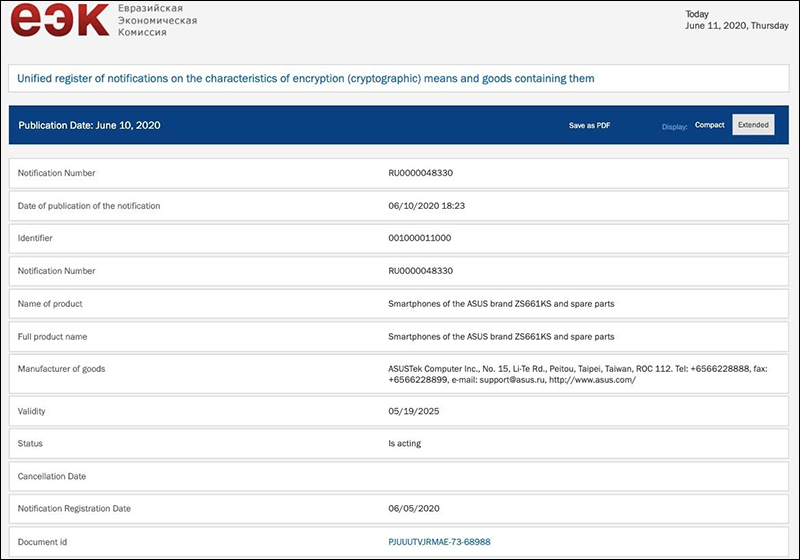Click the first notification number RU0000048330 value
This screenshot has height=560, width=800.
[420, 173]
